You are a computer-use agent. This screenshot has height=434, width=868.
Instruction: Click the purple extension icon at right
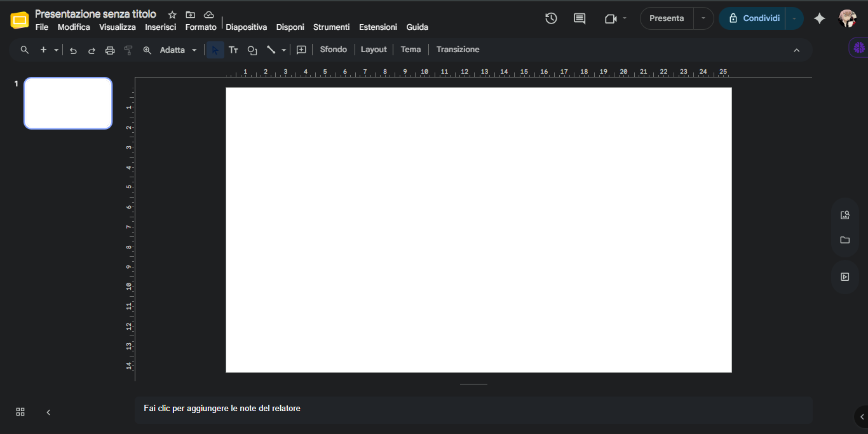coord(859,47)
